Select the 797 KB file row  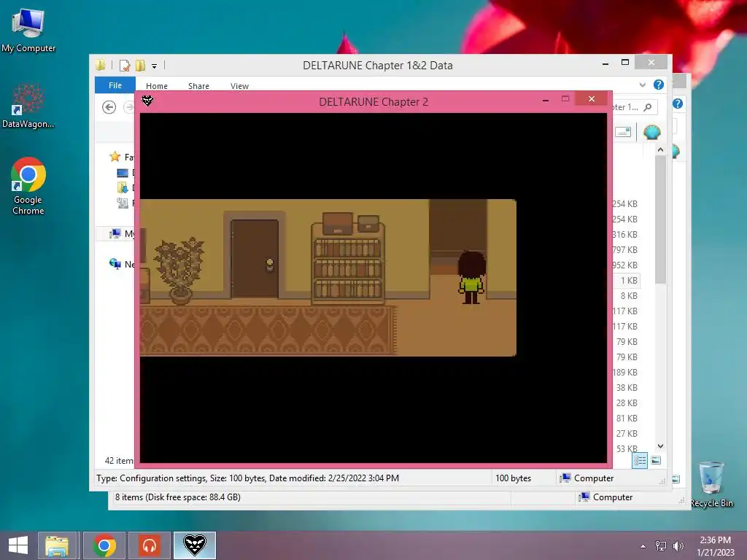pos(624,249)
